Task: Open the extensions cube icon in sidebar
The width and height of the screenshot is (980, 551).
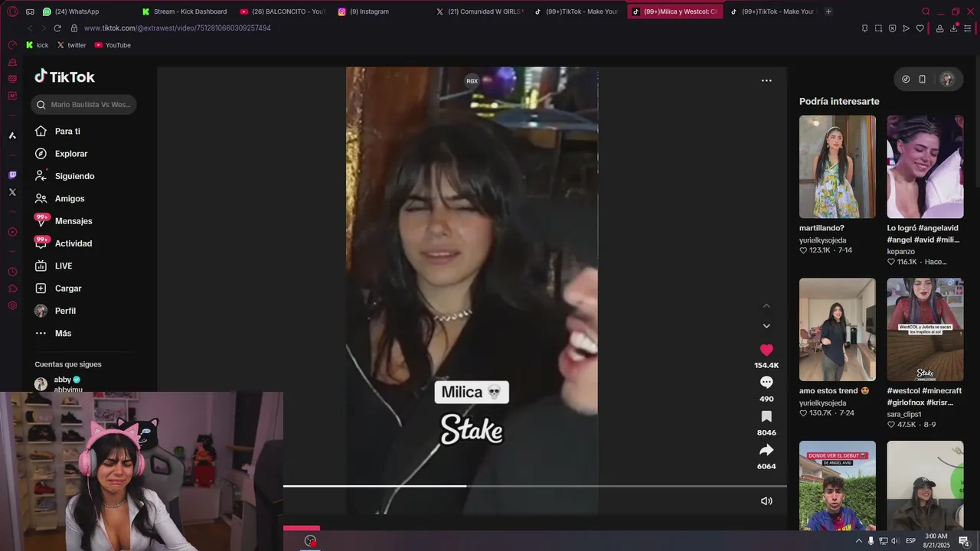Action: pyautogui.click(x=12, y=289)
